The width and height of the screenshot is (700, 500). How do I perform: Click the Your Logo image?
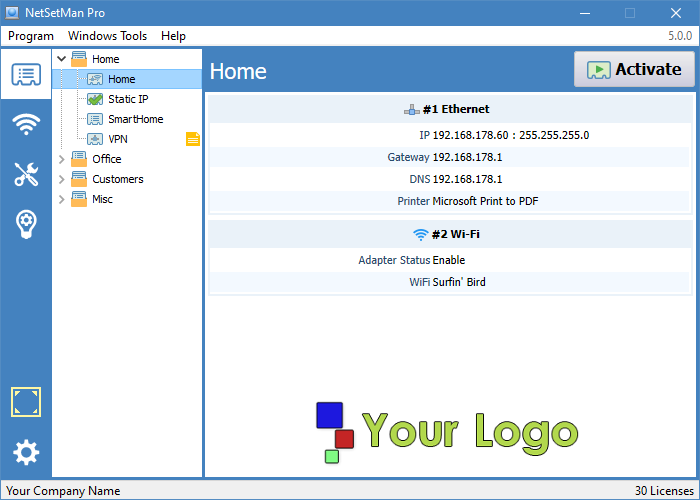(447, 432)
